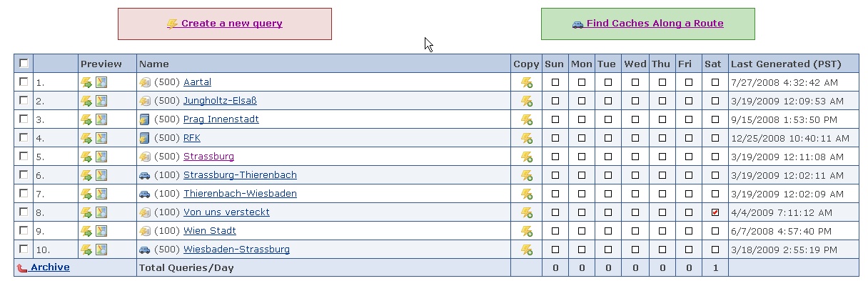868x281 pixels.
Task: Toggle the select-all checkbox in table header
Action: [x=24, y=63]
